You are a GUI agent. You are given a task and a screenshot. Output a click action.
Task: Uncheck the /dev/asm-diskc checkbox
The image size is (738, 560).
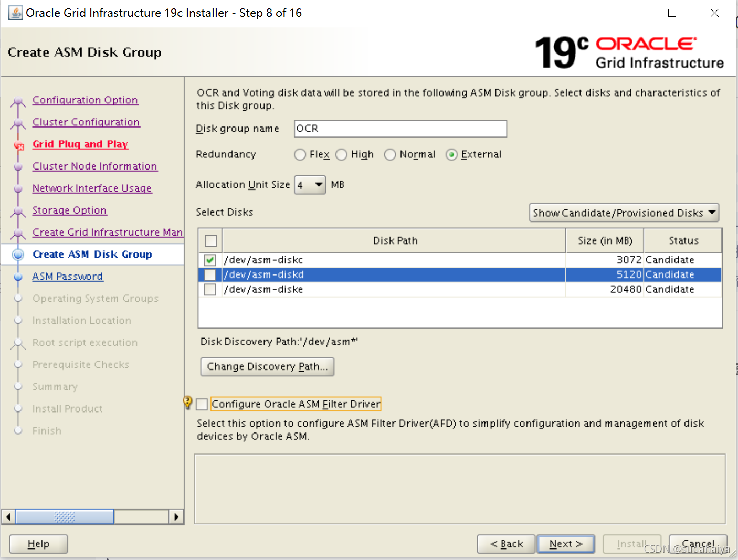click(210, 260)
